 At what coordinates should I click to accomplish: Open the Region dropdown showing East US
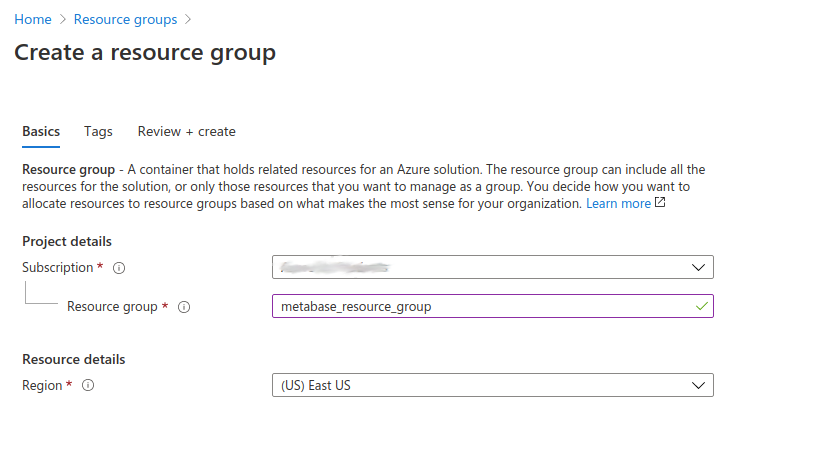(492, 385)
